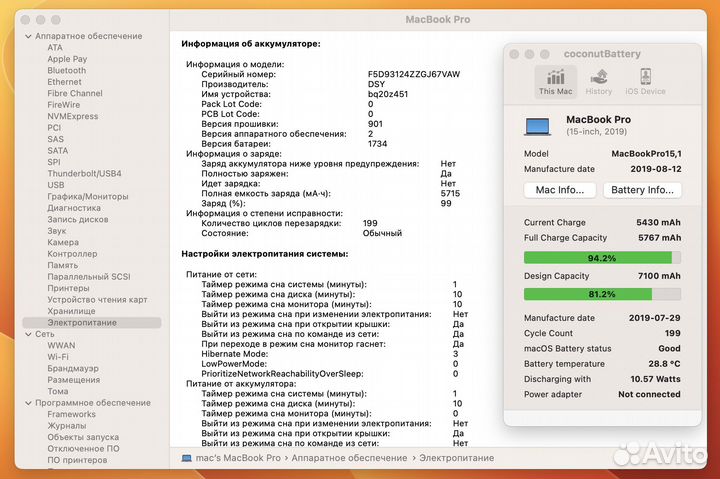Select the Электропитание sidebar item

point(81,323)
